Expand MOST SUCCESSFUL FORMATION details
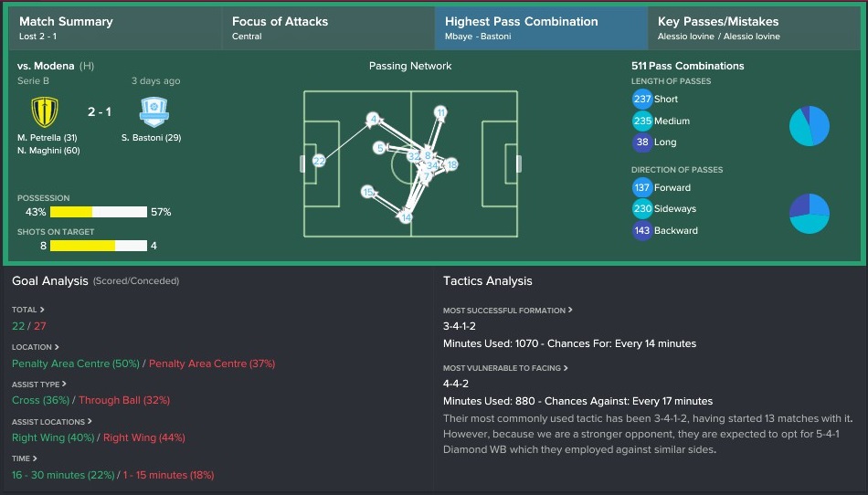The image size is (868, 495). pos(570,311)
